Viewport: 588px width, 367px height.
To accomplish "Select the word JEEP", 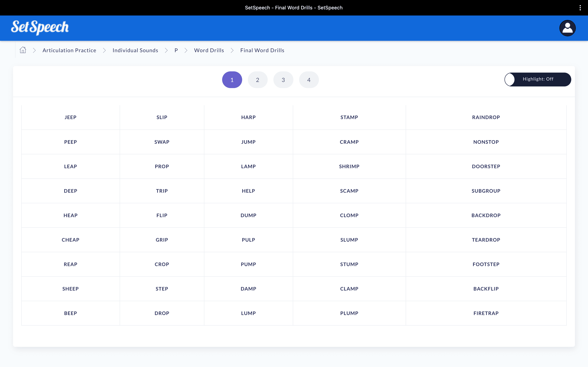I will tap(70, 117).
